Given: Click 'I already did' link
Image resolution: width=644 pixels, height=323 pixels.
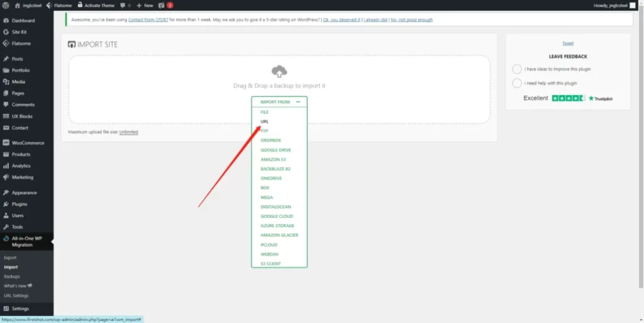Looking at the screenshot, I should (x=376, y=20).
